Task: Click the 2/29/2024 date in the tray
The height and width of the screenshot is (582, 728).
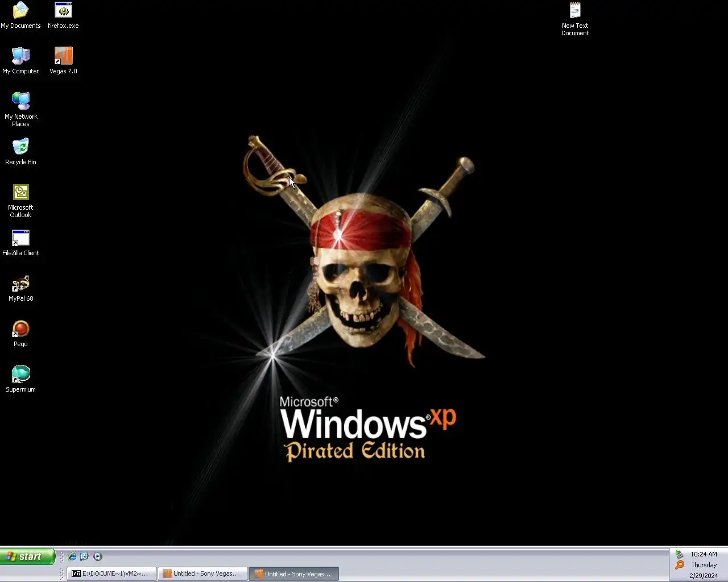Action: point(704,576)
